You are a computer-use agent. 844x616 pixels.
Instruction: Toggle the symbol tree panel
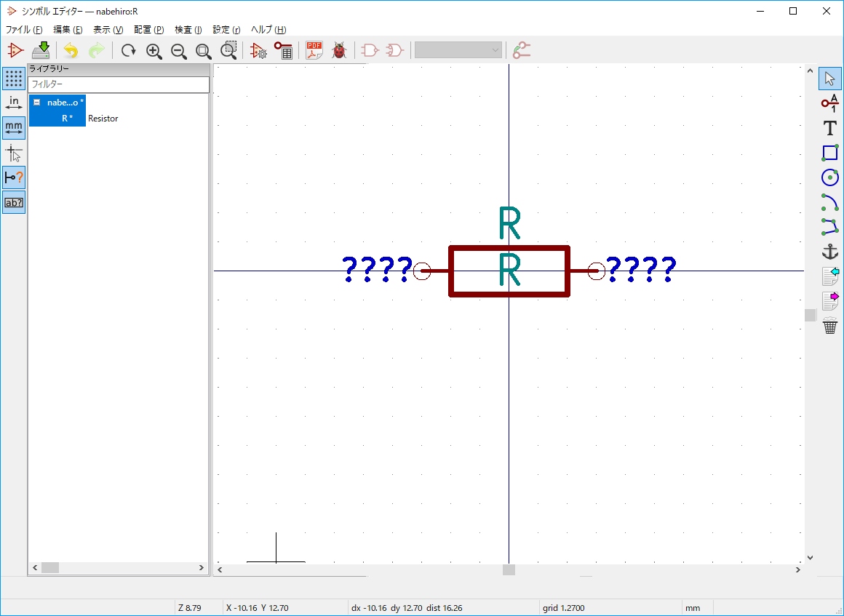click(x=14, y=202)
